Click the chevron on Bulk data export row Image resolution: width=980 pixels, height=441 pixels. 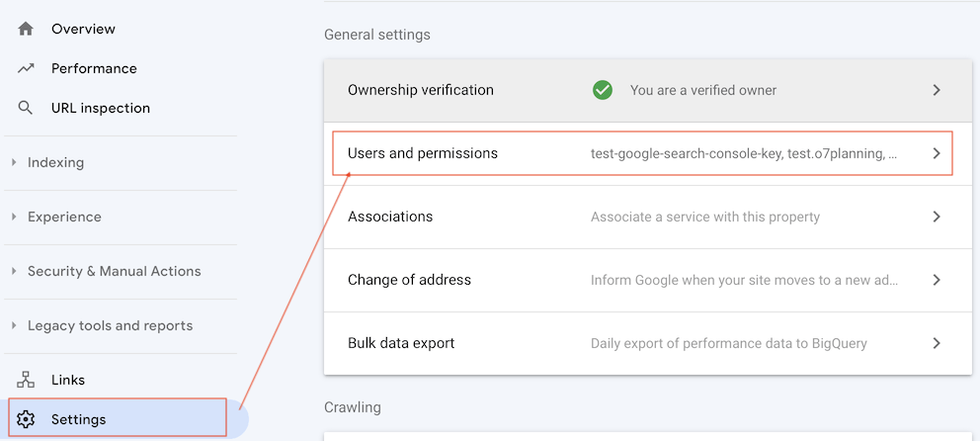[x=937, y=343]
